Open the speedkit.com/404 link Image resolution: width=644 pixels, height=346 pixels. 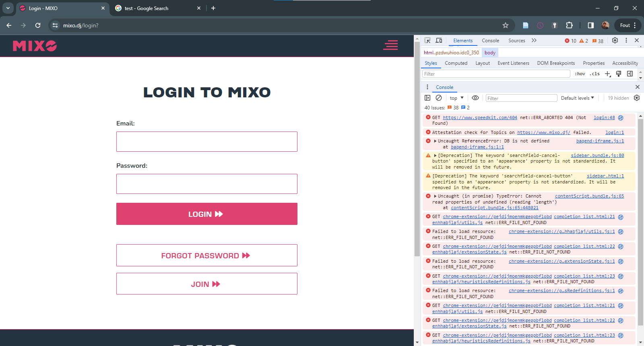(480, 117)
